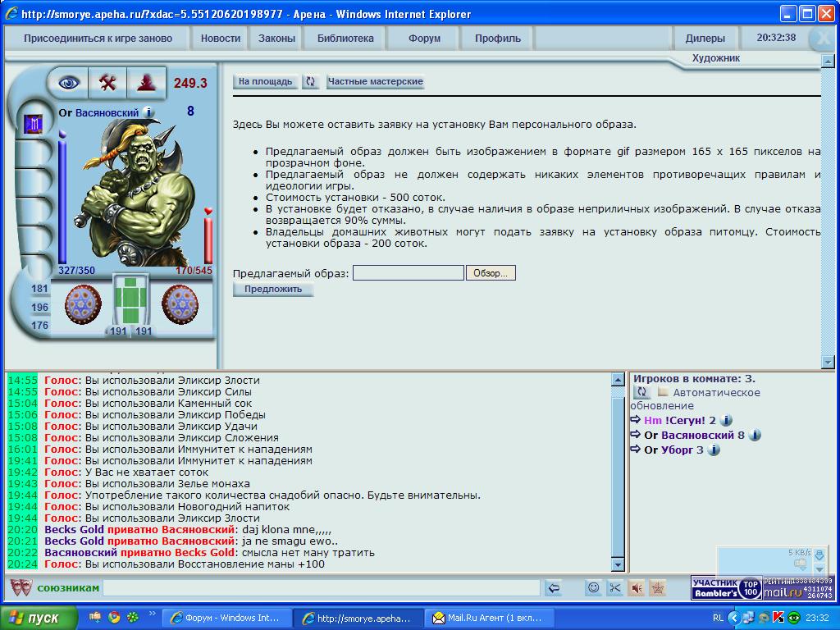Click the arrow before Нm !Сегун!

[x=636, y=420]
